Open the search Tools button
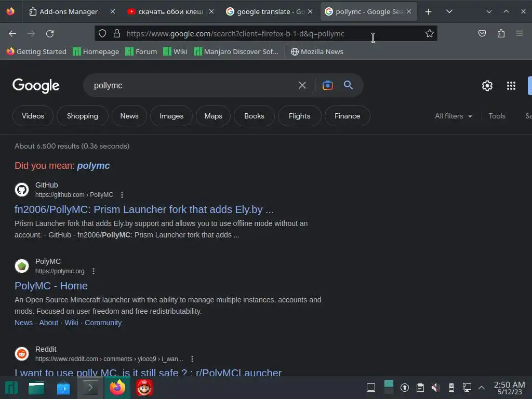532x399 pixels. tap(497, 116)
